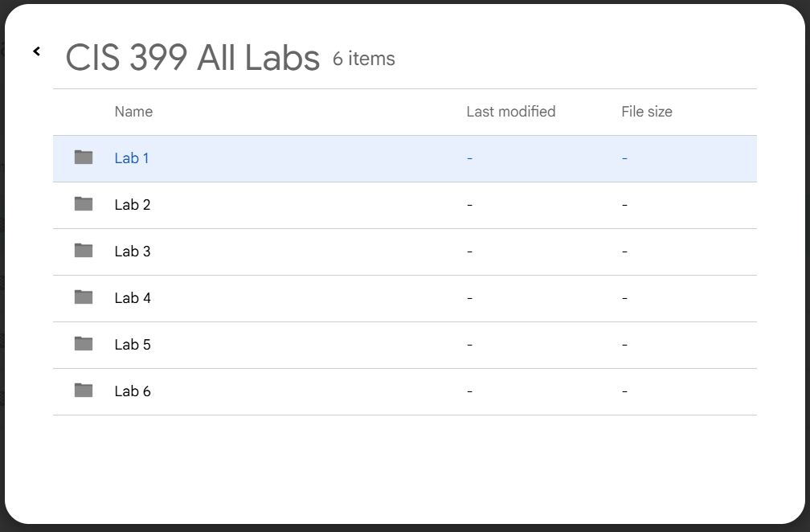Click the Lab 2 folder icon
810x532 pixels.
pos(82,205)
